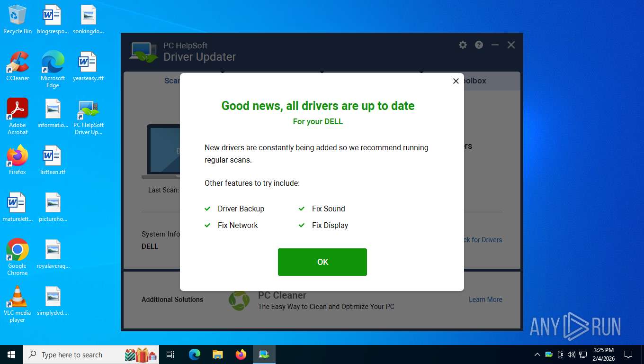Select the listteen.rtf file icon
644x364 pixels.
click(x=53, y=160)
